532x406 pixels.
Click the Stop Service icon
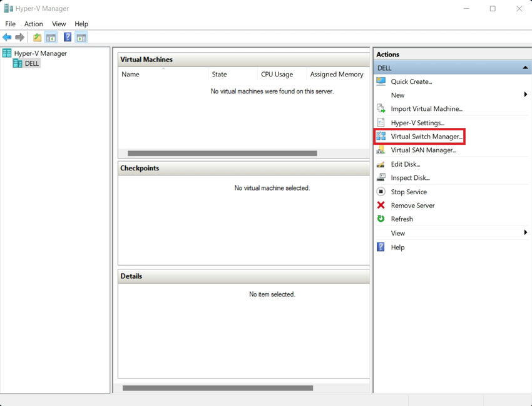click(382, 191)
